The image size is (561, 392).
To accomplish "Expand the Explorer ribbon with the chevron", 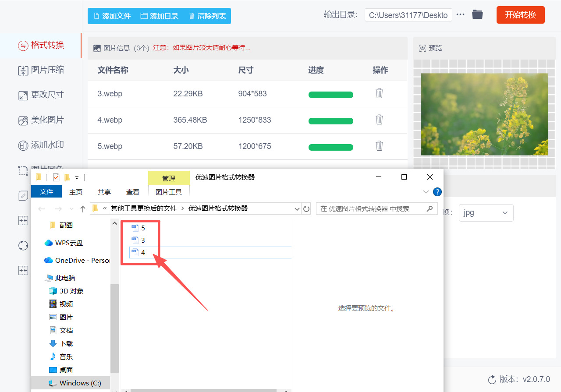I will 426,192.
